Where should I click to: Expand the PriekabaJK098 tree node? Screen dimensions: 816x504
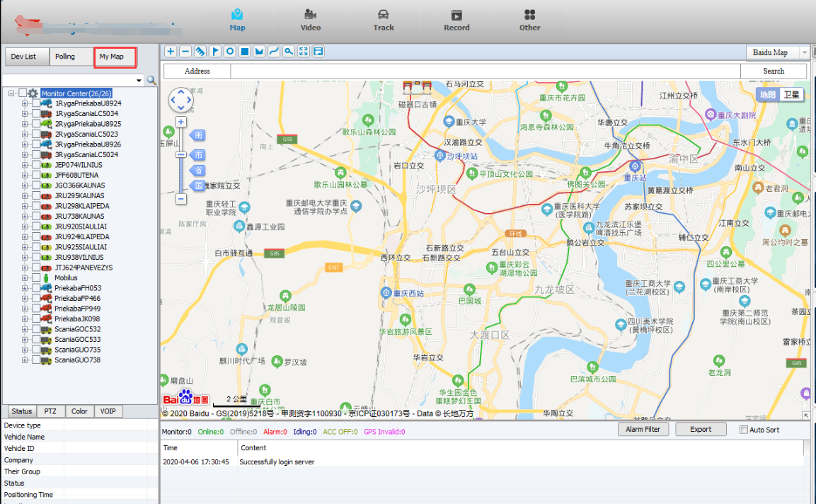click(x=25, y=319)
